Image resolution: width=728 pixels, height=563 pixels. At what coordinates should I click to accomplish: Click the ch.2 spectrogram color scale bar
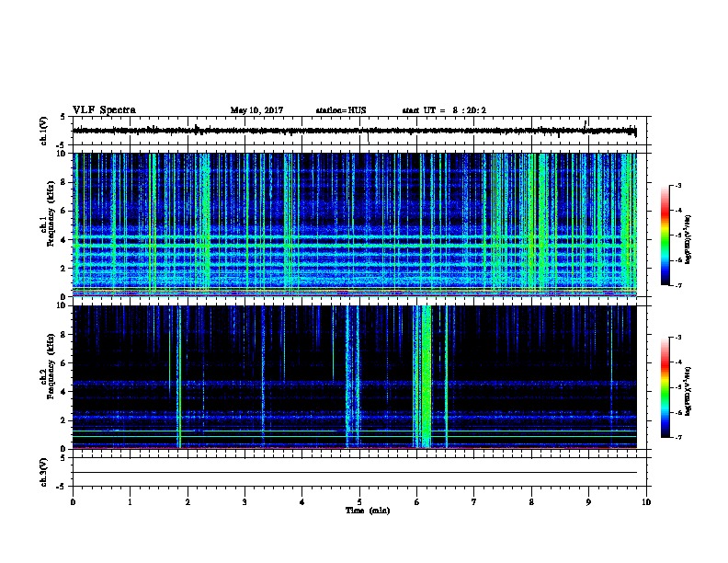click(665, 387)
